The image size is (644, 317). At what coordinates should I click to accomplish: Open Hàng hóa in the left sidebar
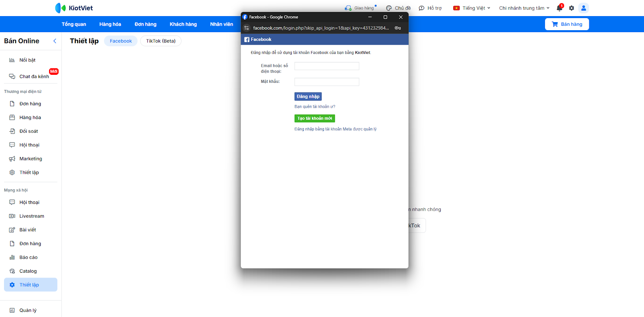31,117
